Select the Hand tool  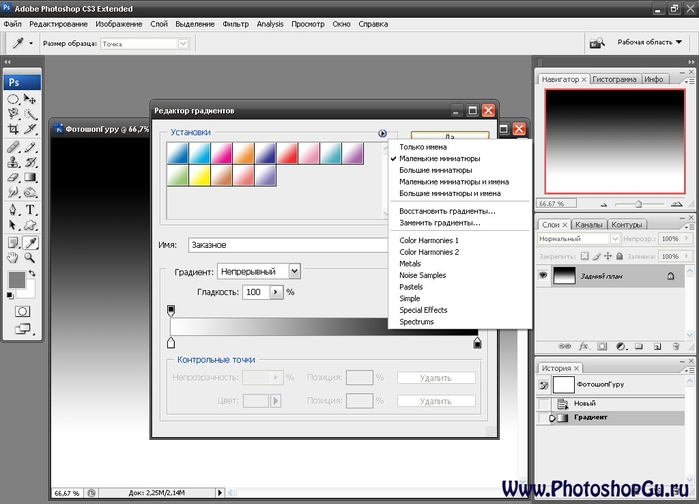pyautogui.click(x=13, y=258)
